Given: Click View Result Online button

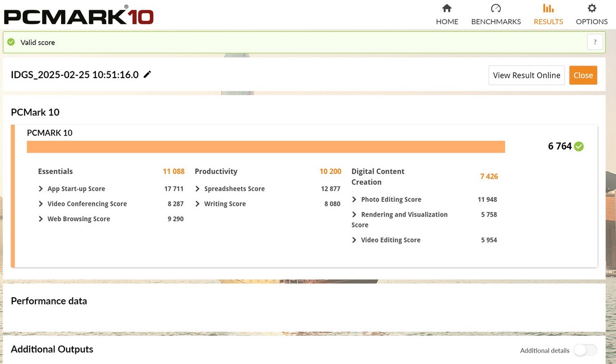Looking at the screenshot, I should [x=527, y=75].
